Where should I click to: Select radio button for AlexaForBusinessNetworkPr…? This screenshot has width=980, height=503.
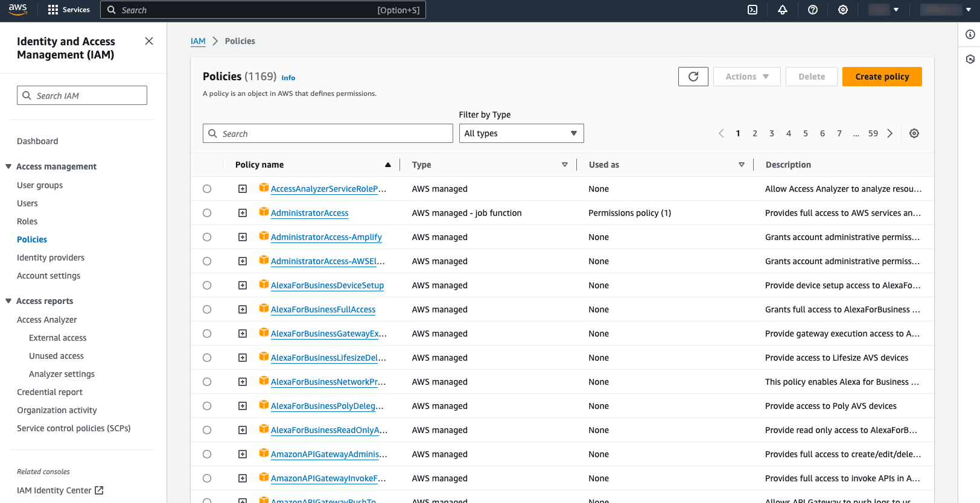click(x=207, y=382)
